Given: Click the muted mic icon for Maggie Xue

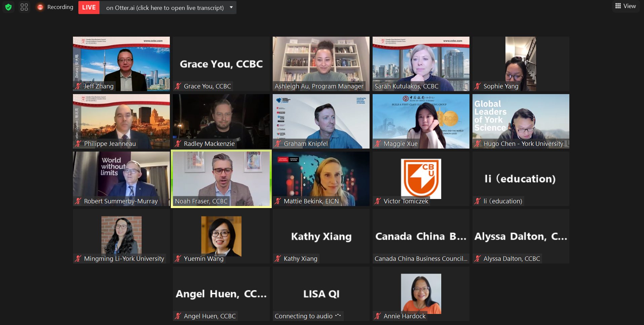Looking at the screenshot, I should coord(378,144).
